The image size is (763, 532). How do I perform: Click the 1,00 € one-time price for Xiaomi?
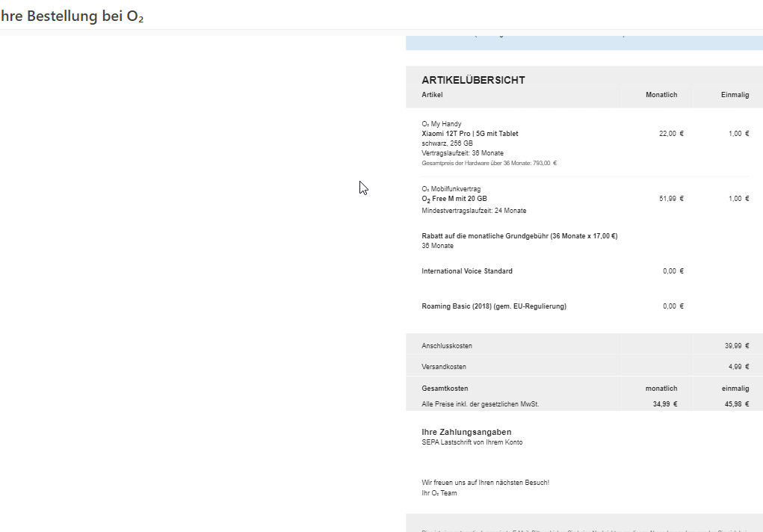[x=738, y=134]
